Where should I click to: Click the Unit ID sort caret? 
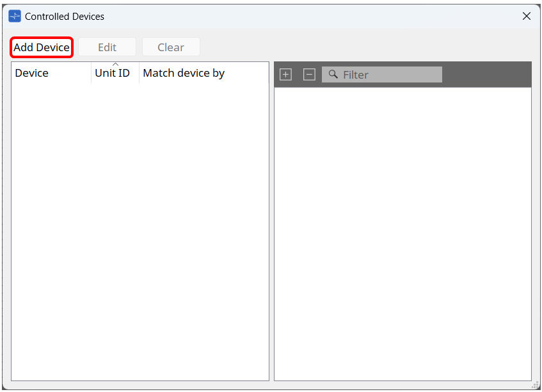pyautogui.click(x=116, y=65)
